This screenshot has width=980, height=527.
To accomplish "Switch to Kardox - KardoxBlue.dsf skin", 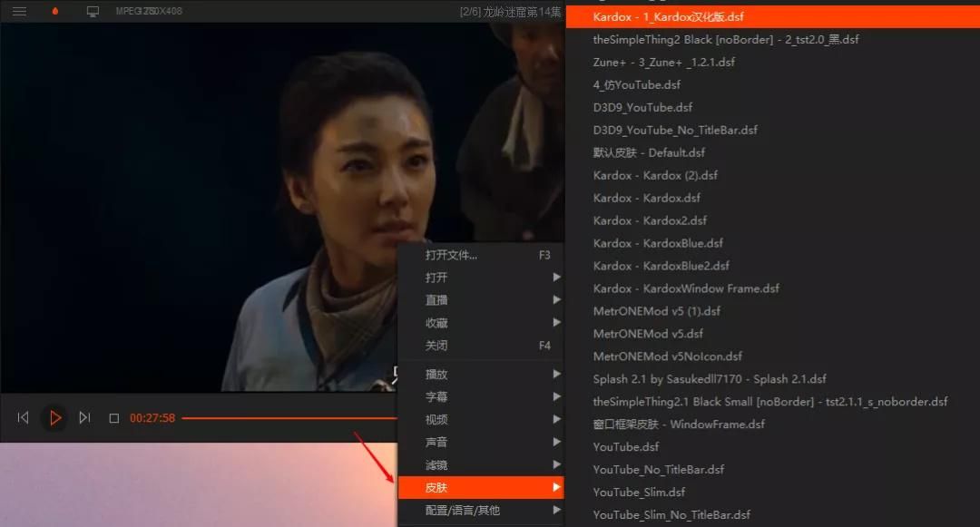I will pyautogui.click(x=658, y=243).
